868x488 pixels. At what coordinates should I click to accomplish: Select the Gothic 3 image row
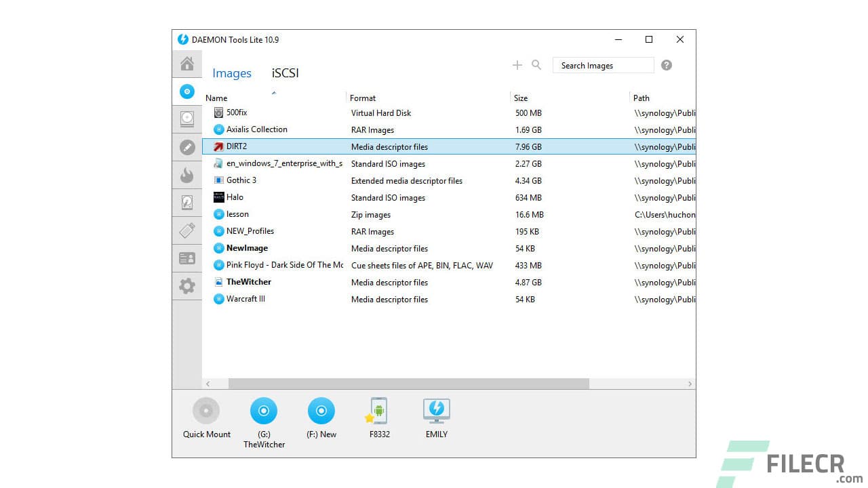241,180
